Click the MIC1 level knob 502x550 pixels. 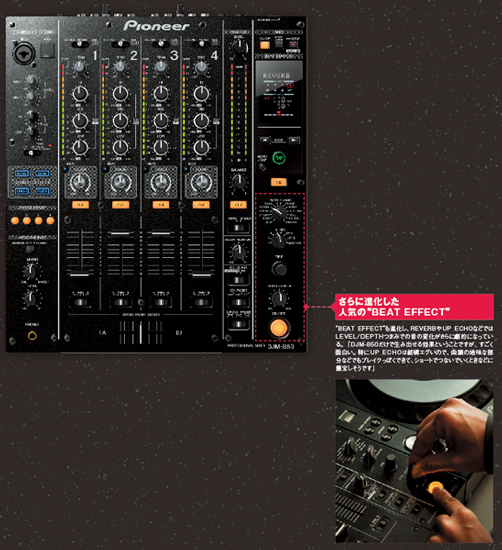tap(31, 81)
